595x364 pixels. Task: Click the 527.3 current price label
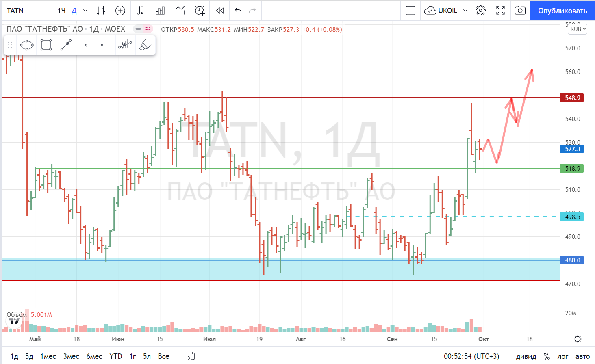pyautogui.click(x=572, y=149)
